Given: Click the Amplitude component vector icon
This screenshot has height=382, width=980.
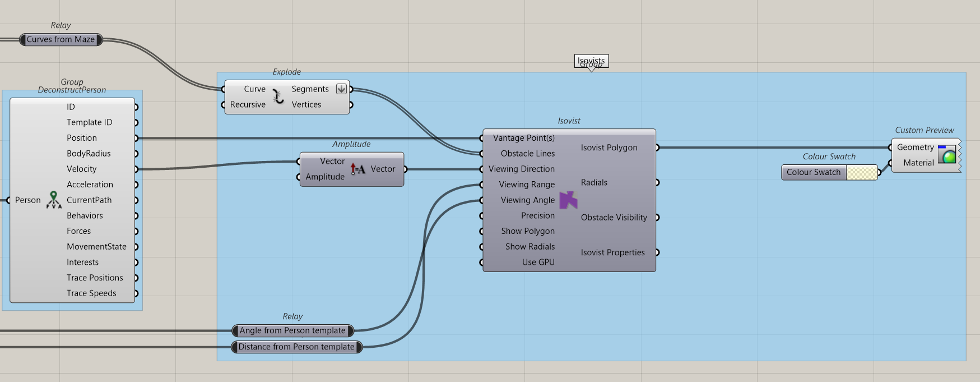Looking at the screenshot, I should point(357,169).
